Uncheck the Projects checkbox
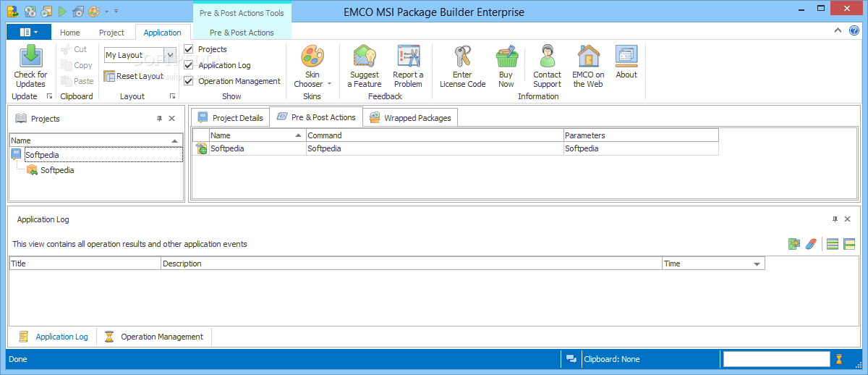868x375 pixels. coord(189,49)
